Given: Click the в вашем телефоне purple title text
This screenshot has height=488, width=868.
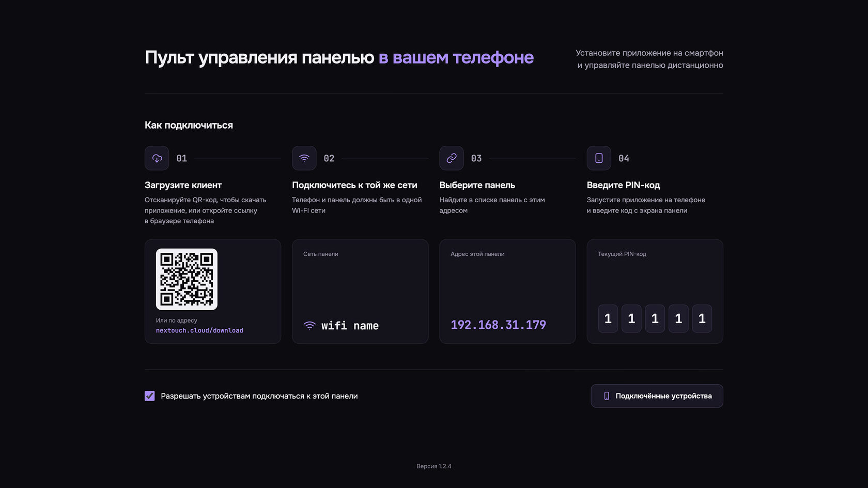Looking at the screenshot, I should click(456, 57).
